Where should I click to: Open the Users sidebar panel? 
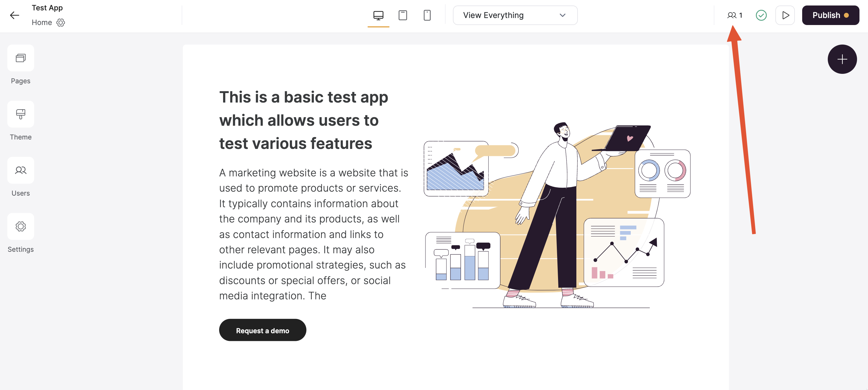(x=20, y=170)
